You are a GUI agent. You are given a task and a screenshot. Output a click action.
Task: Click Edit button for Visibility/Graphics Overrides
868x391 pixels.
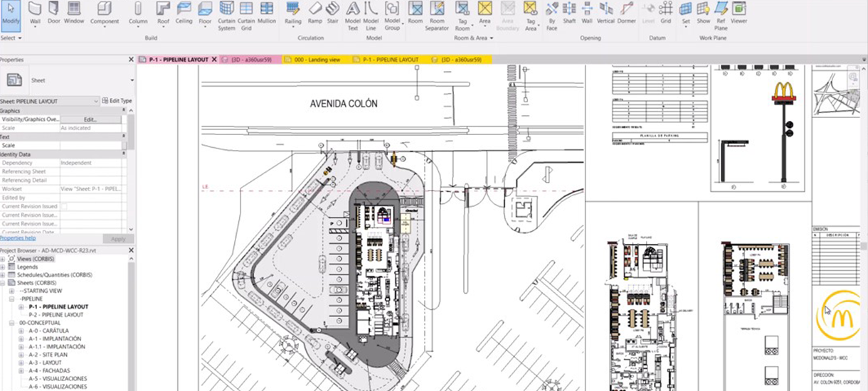pyautogui.click(x=90, y=119)
